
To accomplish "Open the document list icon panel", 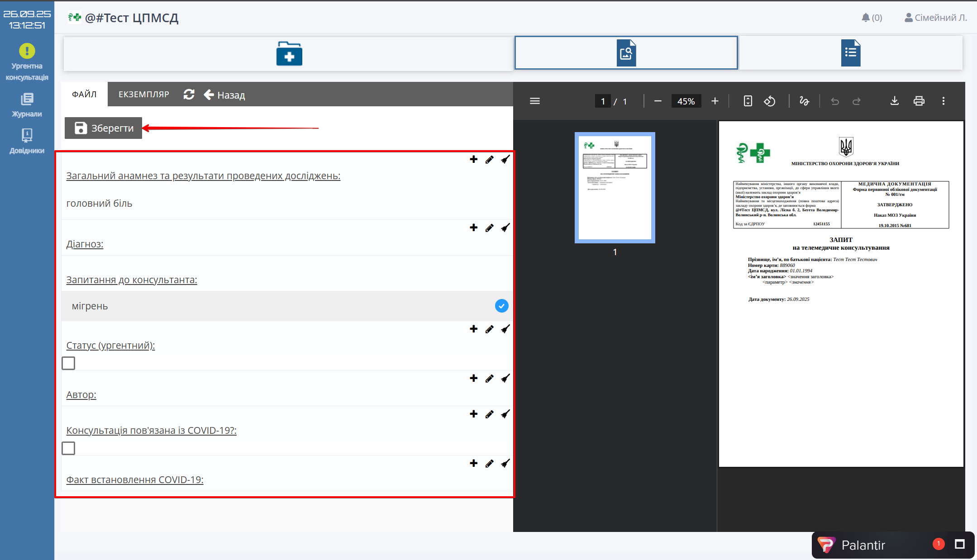I will click(850, 53).
